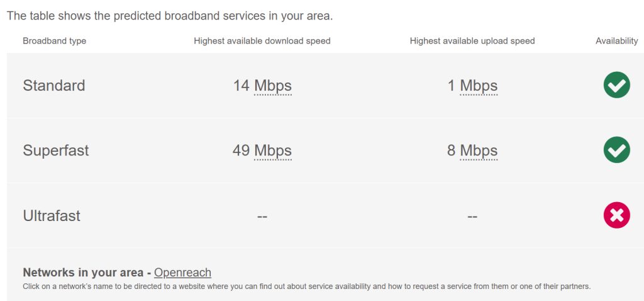Screen dimensions: 644x301
Task: Click Mbps abbreviation in Superfast upload speed
Action: pos(479,150)
